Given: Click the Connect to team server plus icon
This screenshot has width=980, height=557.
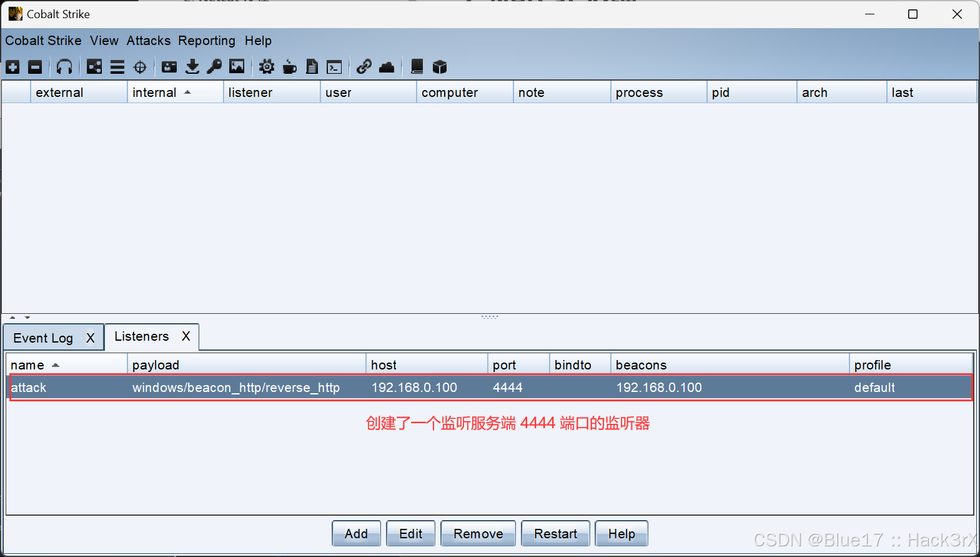Looking at the screenshot, I should (x=13, y=67).
